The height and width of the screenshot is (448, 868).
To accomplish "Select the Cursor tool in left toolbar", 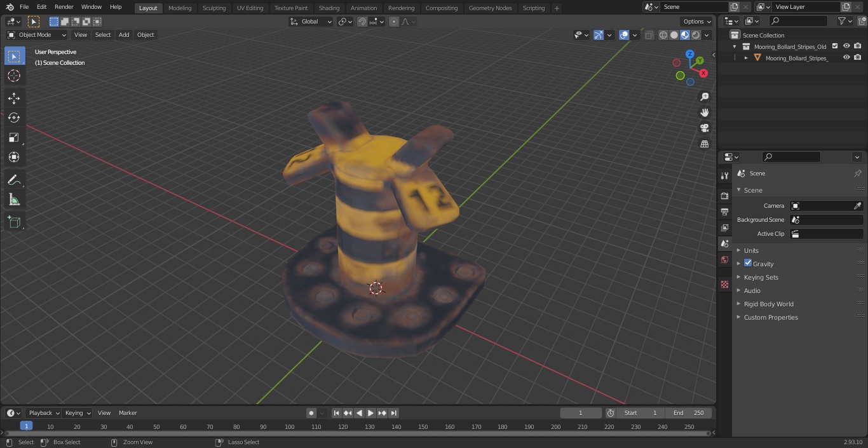I will click(x=14, y=76).
